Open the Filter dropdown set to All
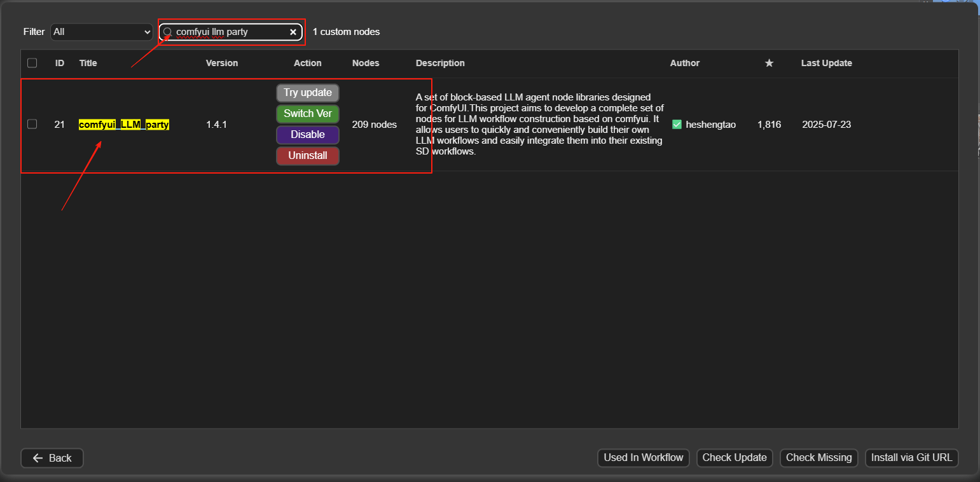This screenshot has width=980, height=482. coord(101,32)
